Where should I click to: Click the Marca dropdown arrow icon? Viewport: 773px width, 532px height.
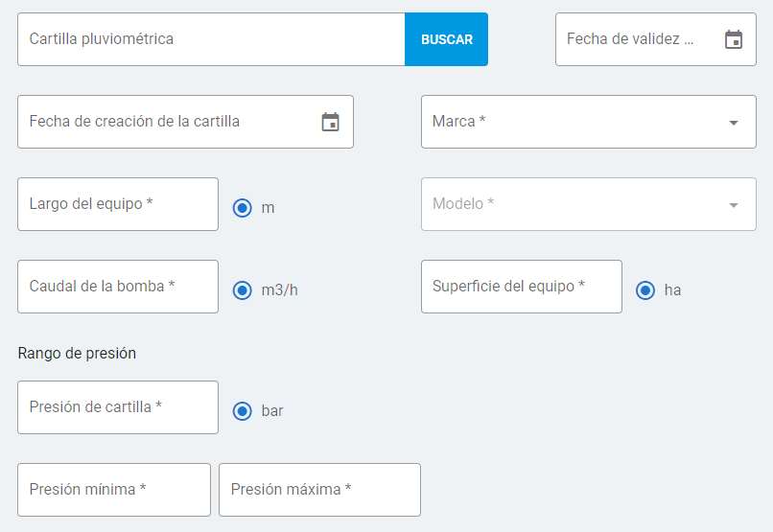[x=734, y=123]
